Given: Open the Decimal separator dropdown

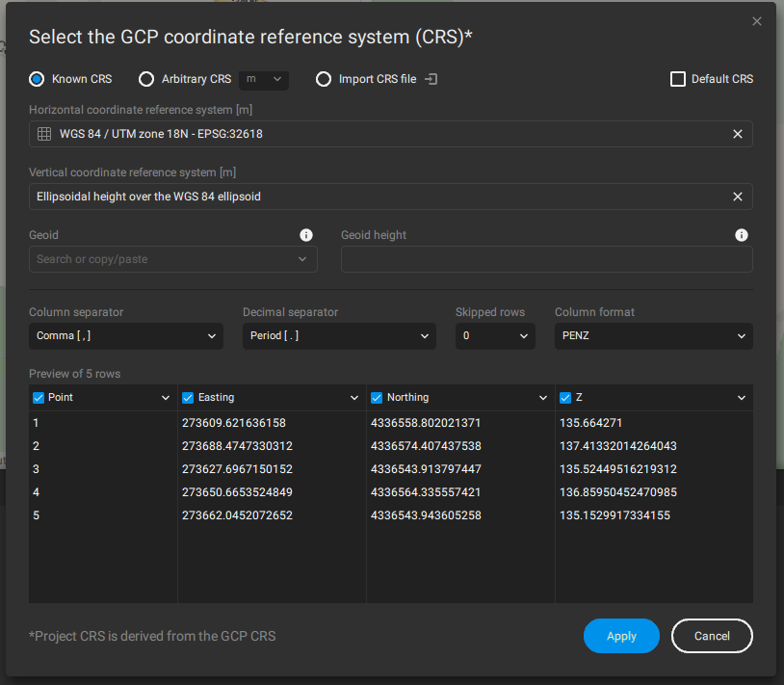Looking at the screenshot, I should tap(339, 336).
